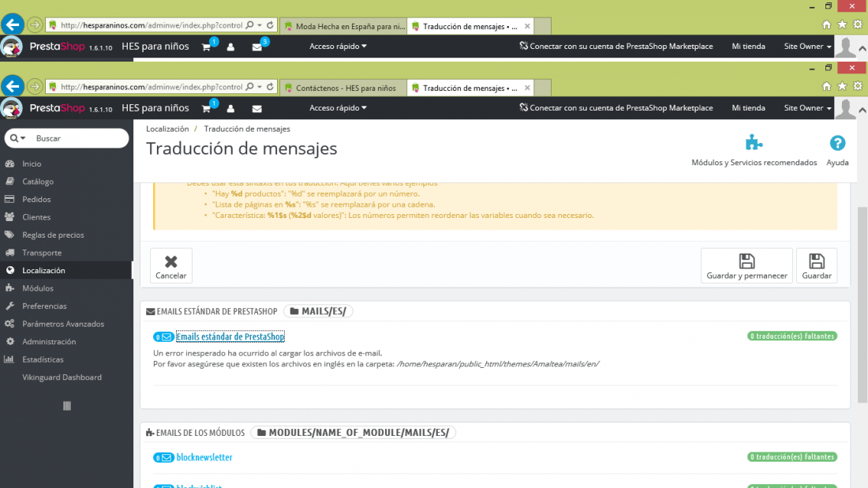Screen dimensions: 868x488
Task: Click the front window's browser forward arrow
Action: [x=34, y=86]
